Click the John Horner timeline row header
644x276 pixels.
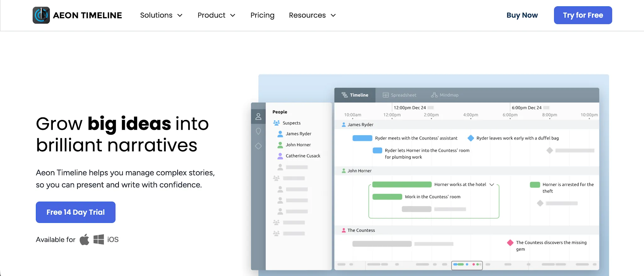[x=467, y=171]
